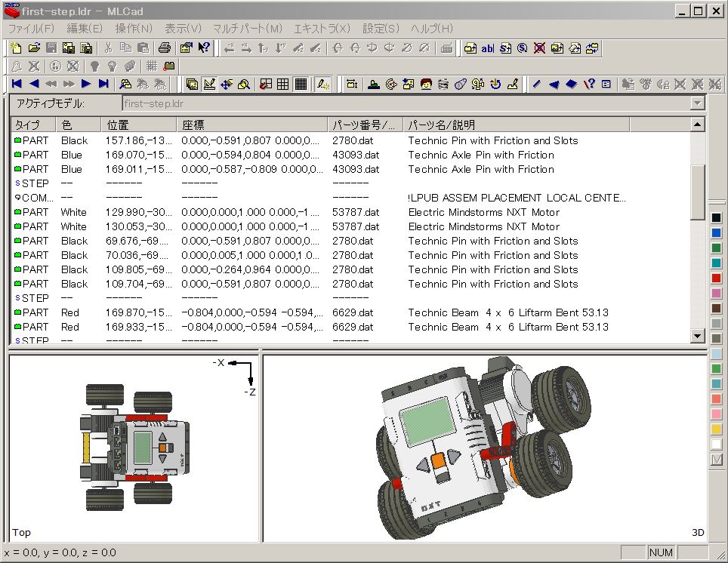Open the ファイル(F) menu
Image resolution: width=728 pixels, height=563 pixels.
tap(31, 29)
